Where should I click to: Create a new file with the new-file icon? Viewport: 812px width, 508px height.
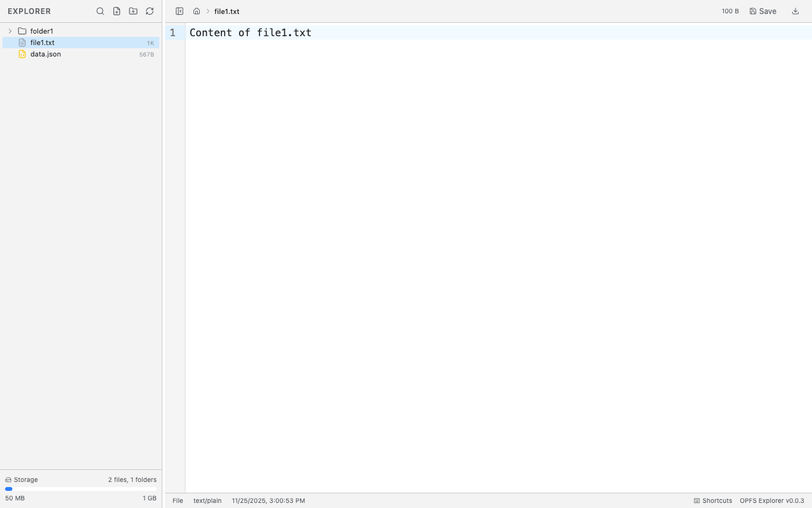pyautogui.click(x=117, y=11)
